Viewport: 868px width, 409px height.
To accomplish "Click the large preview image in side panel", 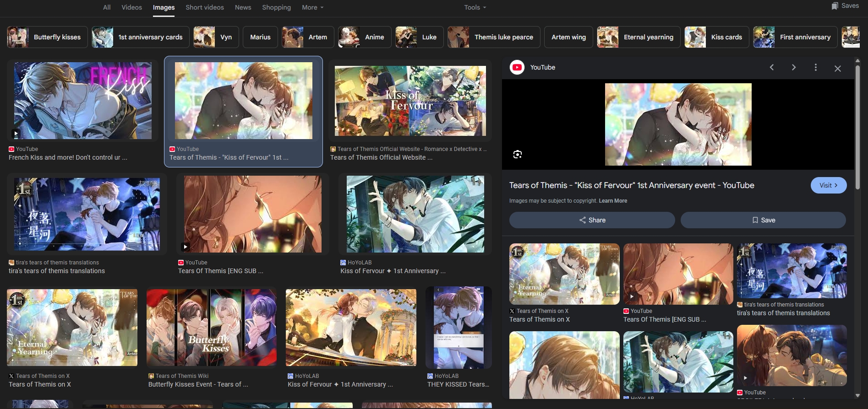I will click(678, 124).
